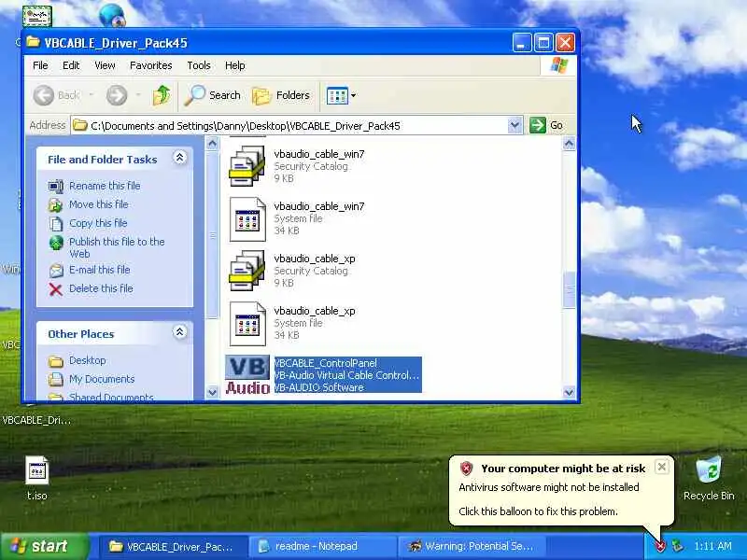The height and width of the screenshot is (560, 747).
Task: Select vbaudio_cable_win7 Security Catalog icon
Action: point(247,166)
